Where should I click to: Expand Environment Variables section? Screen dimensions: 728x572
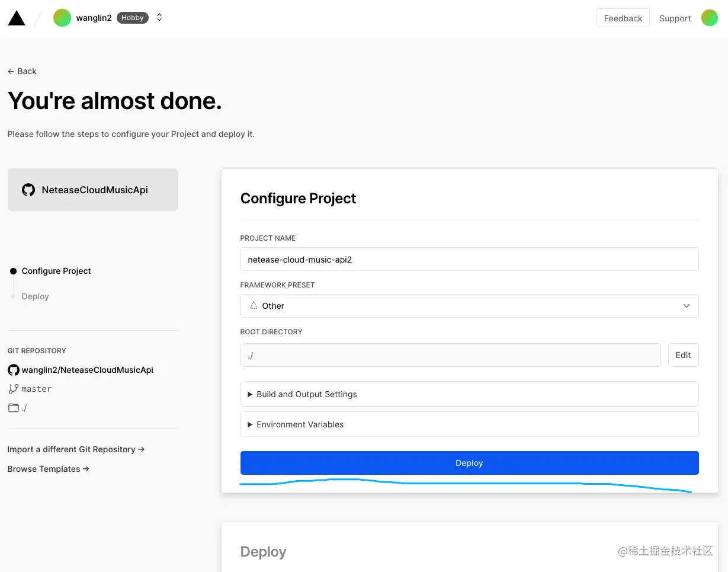[469, 424]
